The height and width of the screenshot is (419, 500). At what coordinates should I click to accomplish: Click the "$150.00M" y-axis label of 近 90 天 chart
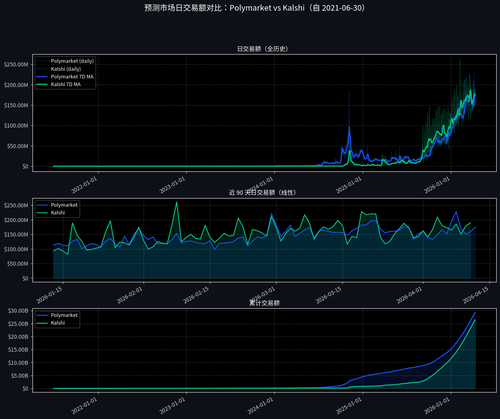[x=16, y=235]
